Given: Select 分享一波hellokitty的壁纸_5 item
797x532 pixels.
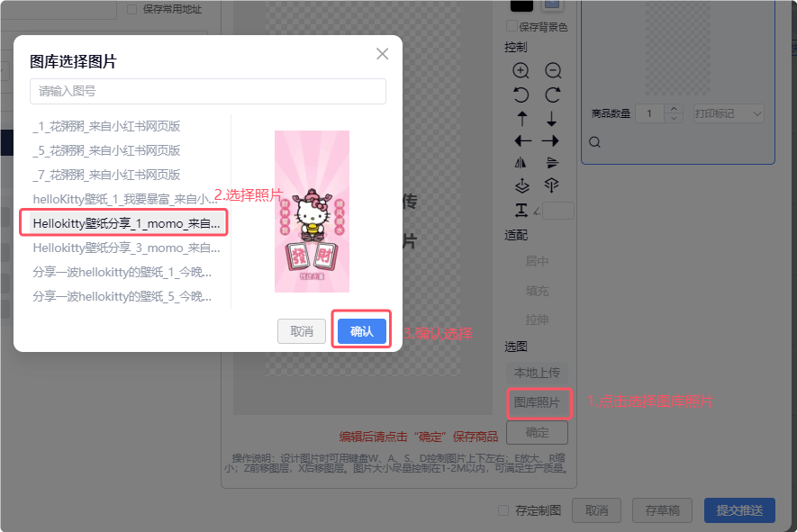Looking at the screenshot, I should point(125,296).
